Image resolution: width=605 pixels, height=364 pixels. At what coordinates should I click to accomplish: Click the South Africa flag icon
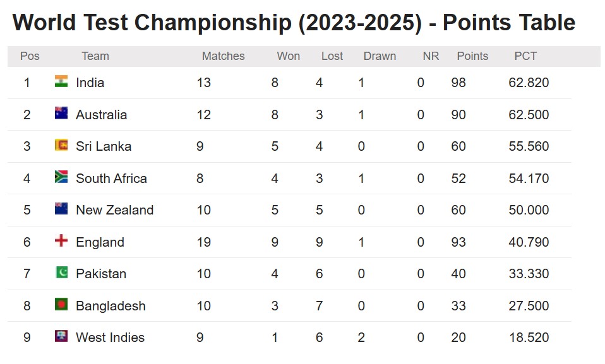(61, 177)
